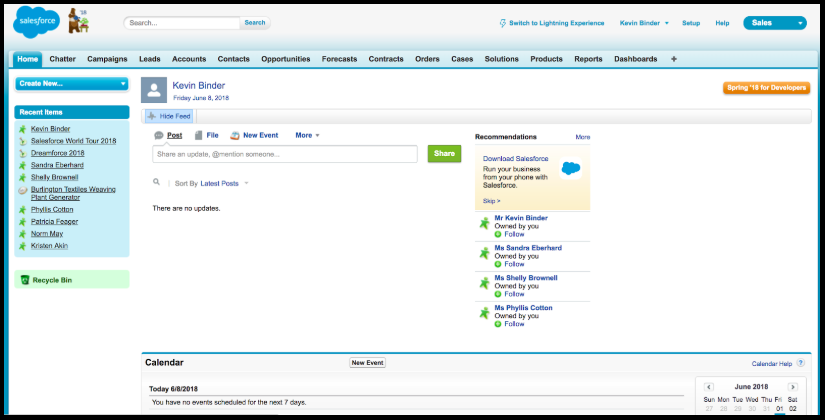
Task: Click campaign icon beside Dreamforce 2018
Action: pos(23,153)
